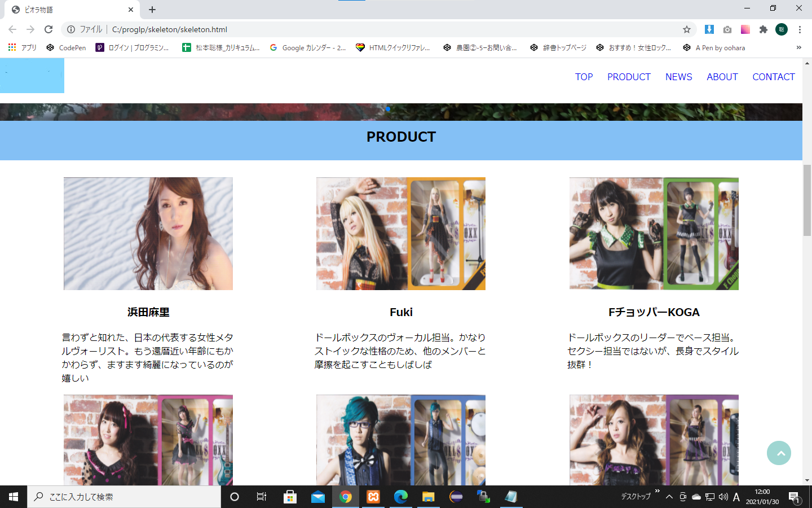Screen dimensions: 812x508
Task: Open Chrome's three-dot menu
Action: click(x=800, y=29)
